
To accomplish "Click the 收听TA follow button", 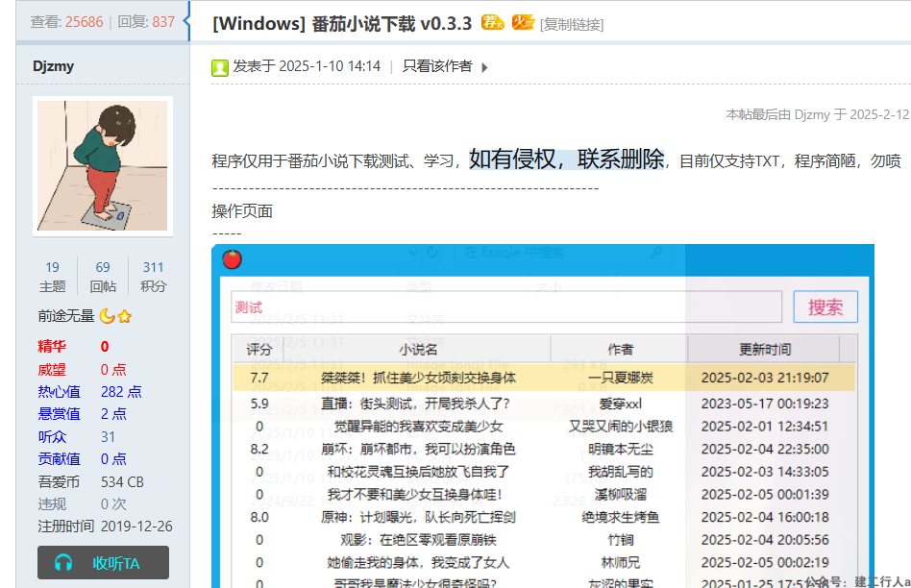I will [104, 562].
